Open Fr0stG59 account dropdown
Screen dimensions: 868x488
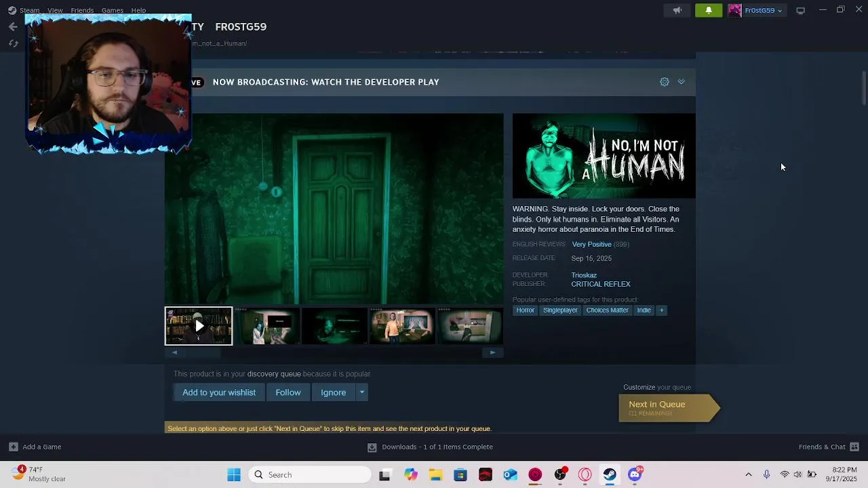(764, 10)
